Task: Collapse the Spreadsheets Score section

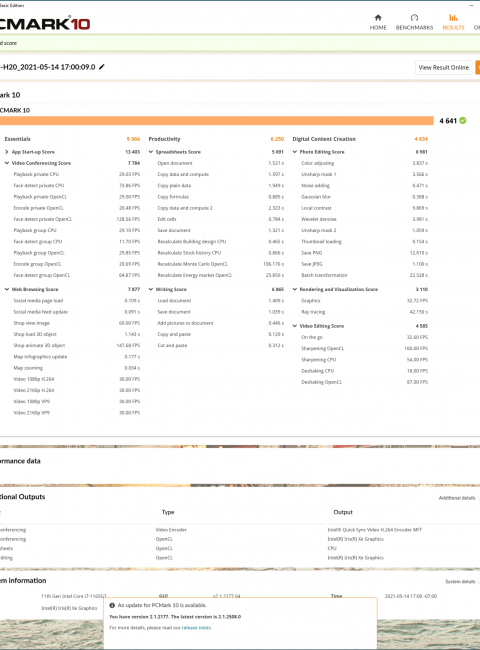Action: (x=151, y=152)
